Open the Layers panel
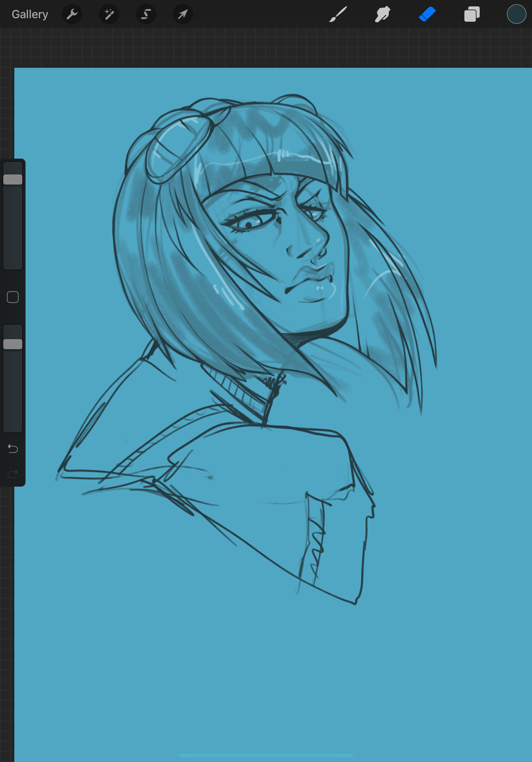Viewport: 532px width, 762px height. 472,14
